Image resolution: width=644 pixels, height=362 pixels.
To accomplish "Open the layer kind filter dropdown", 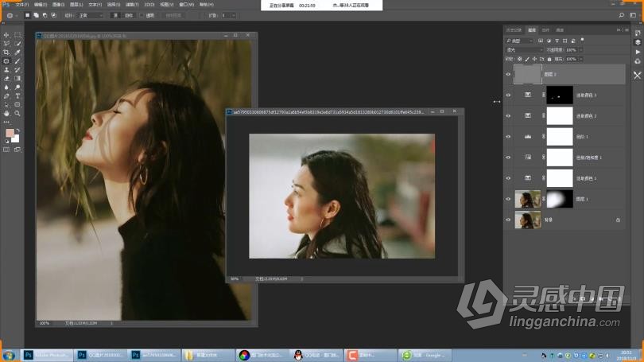I will [519, 41].
